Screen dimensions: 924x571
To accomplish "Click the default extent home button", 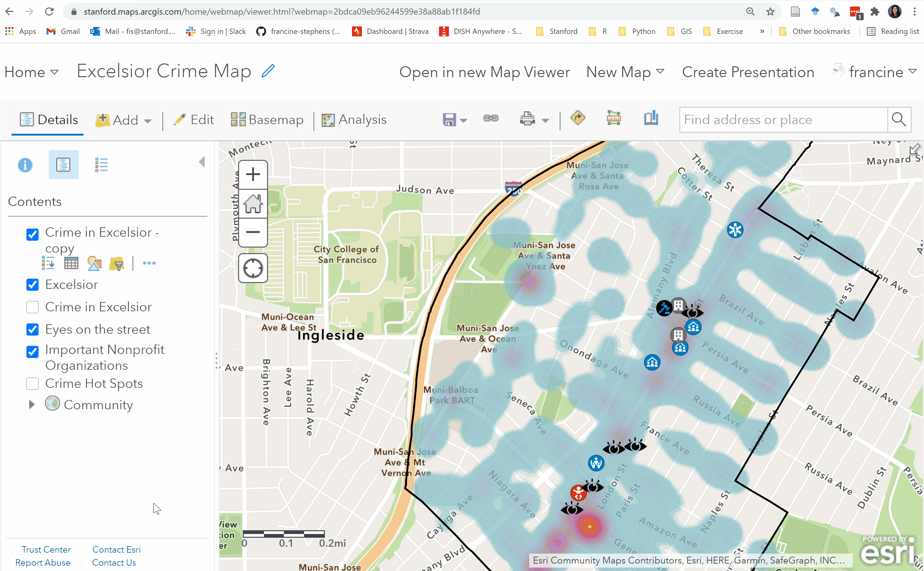I will click(252, 204).
